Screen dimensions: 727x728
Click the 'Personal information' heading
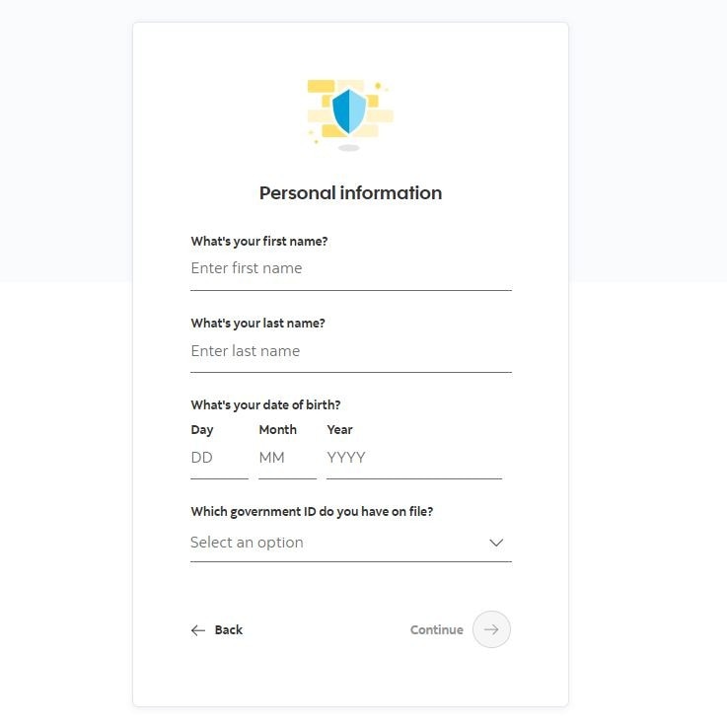coord(350,193)
